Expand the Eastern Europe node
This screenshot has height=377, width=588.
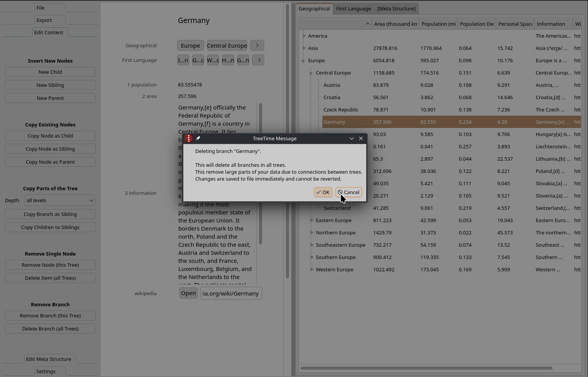(x=312, y=220)
